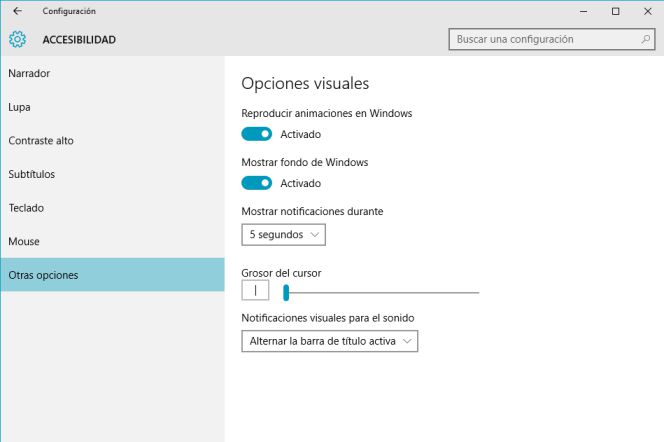Click the Accesibilidad gear icon
The image size is (664, 442).
click(17, 39)
